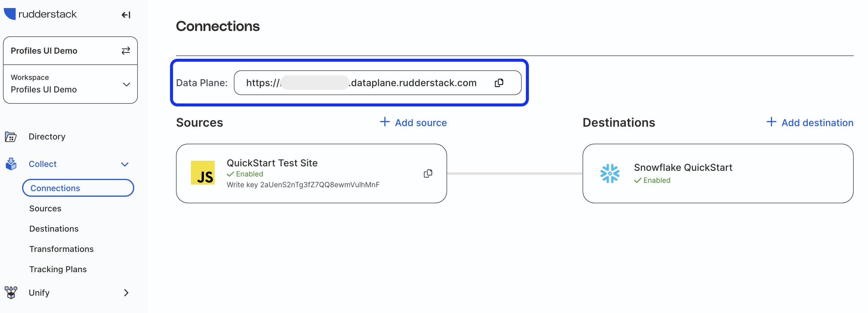The height and width of the screenshot is (313, 868).
Task: Open the Directory section icon
Action: [x=11, y=137]
